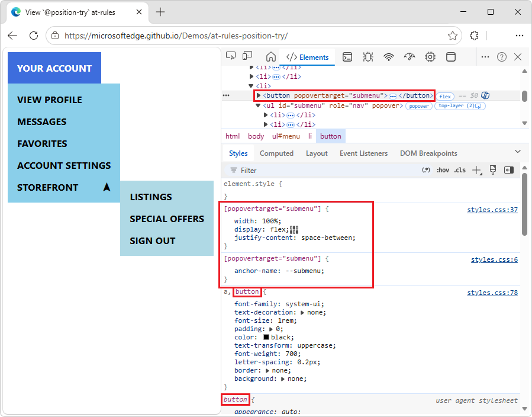This screenshot has width=532, height=417.
Task: Open the Listings submenu link
Action: 151,197
